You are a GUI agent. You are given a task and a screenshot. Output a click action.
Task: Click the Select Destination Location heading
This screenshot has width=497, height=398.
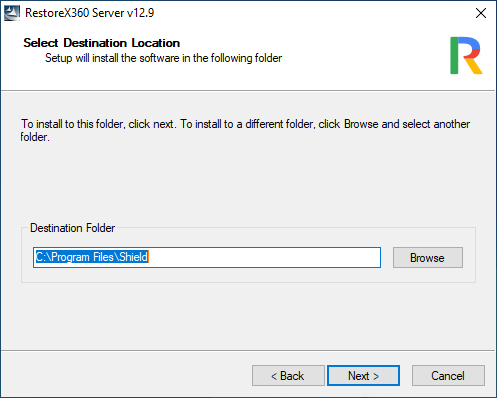pos(101,43)
